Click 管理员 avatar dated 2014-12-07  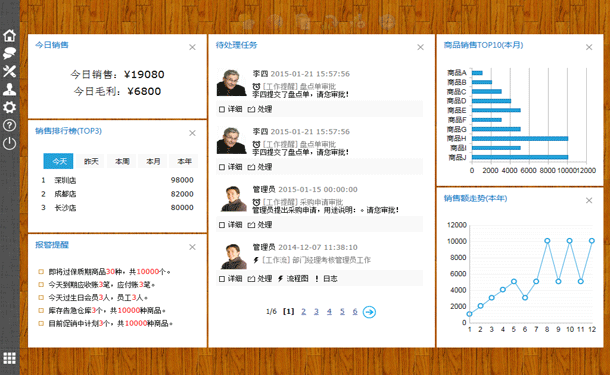click(233, 256)
